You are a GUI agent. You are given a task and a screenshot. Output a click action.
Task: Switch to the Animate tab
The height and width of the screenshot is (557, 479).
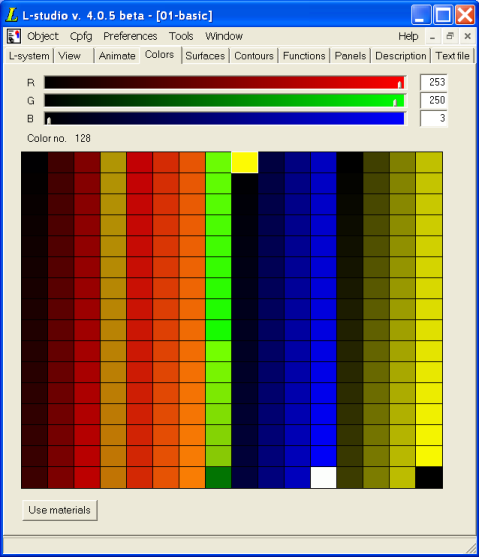pos(117,56)
